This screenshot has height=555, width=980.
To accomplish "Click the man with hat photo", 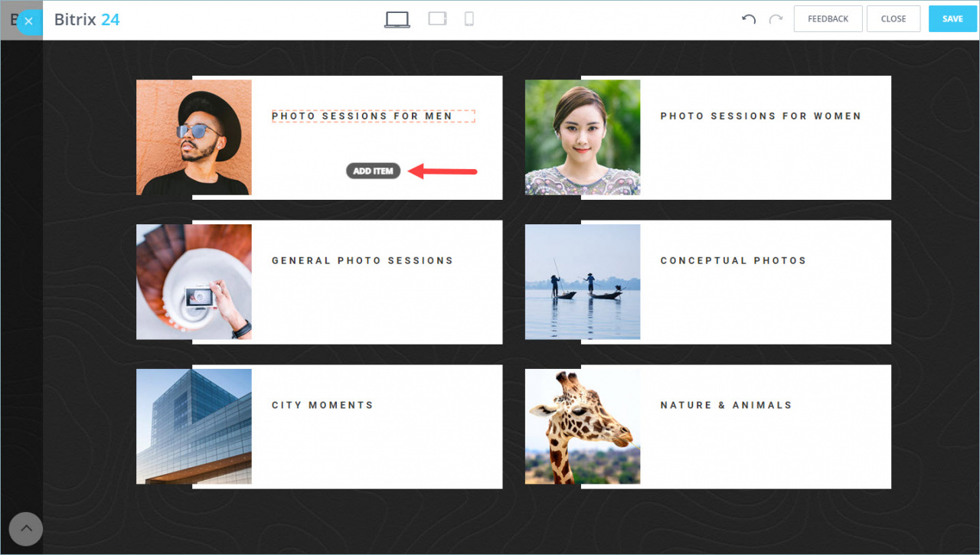I will [x=194, y=137].
